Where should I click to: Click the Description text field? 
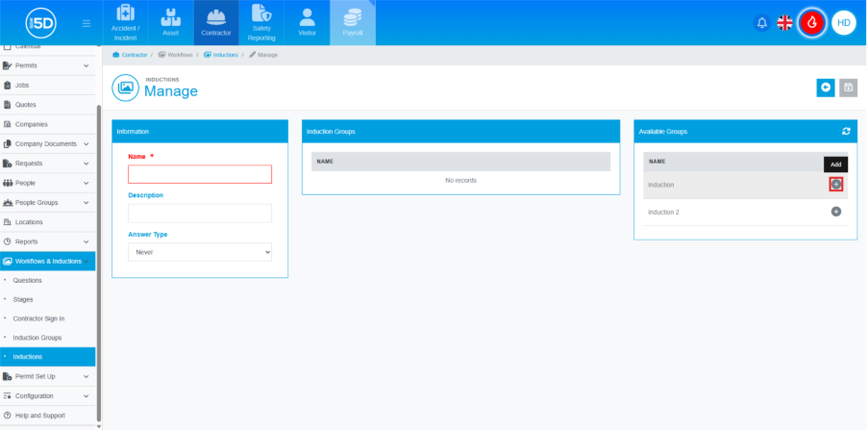pos(200,214)
